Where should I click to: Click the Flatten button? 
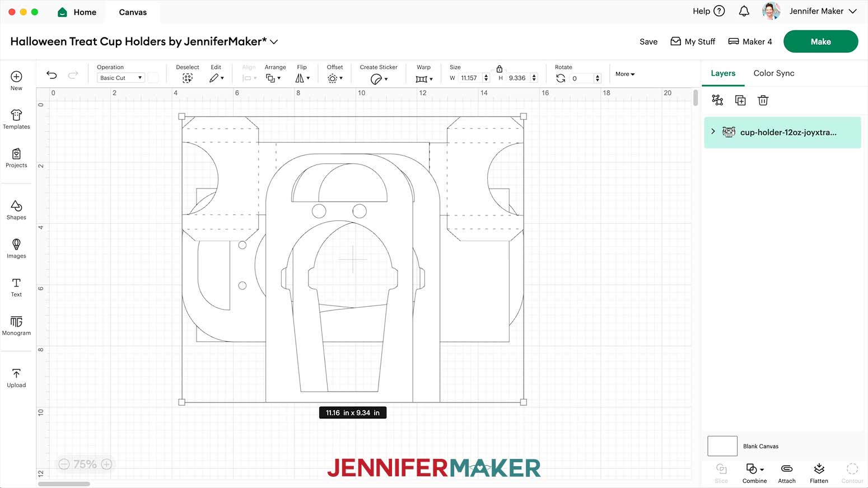tap(819, 473)
